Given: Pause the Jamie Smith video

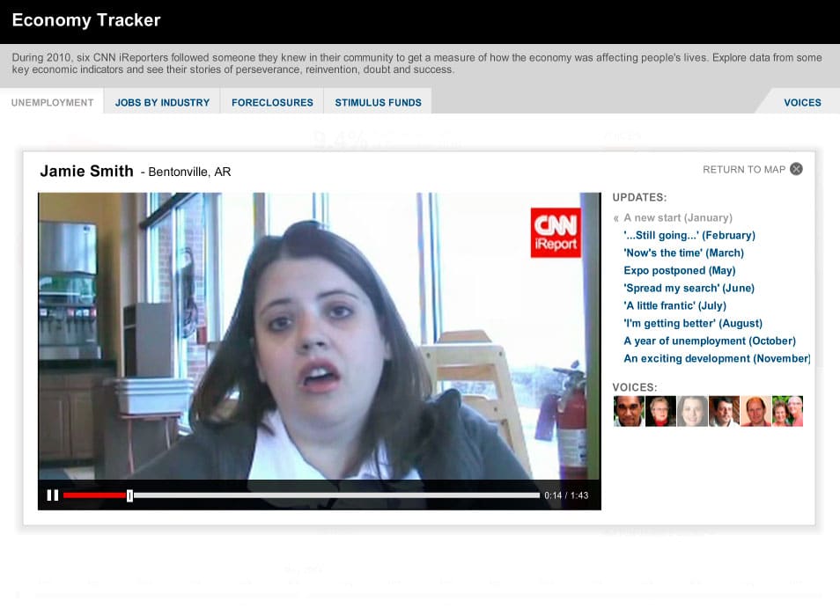Looking at the screenshot, I should point(53,495).
